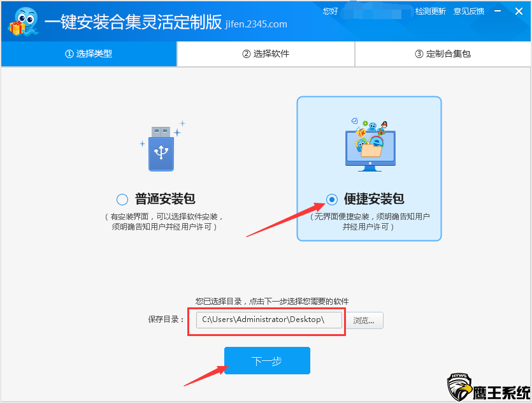Click the octopus mascot logo icon
Image resolution: width=532 pixels, height=403 pixels.
23,21
